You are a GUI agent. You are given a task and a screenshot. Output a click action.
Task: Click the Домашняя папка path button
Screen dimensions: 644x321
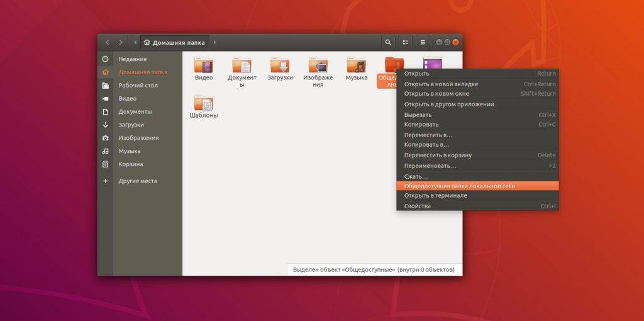pos(175,42)
